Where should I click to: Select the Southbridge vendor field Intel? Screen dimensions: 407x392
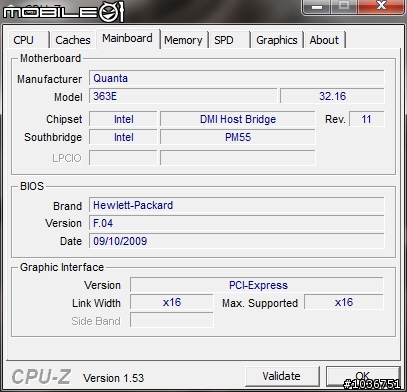point(123,137)
